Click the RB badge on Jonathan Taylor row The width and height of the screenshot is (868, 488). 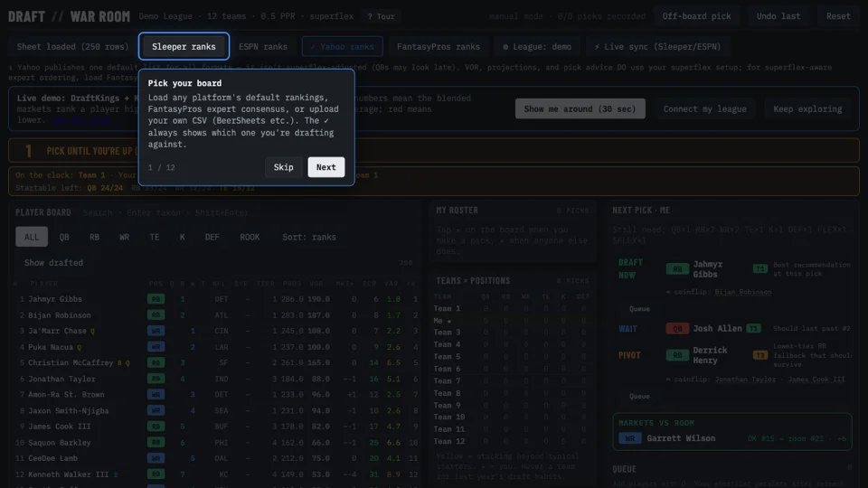(x=156, y=379)
